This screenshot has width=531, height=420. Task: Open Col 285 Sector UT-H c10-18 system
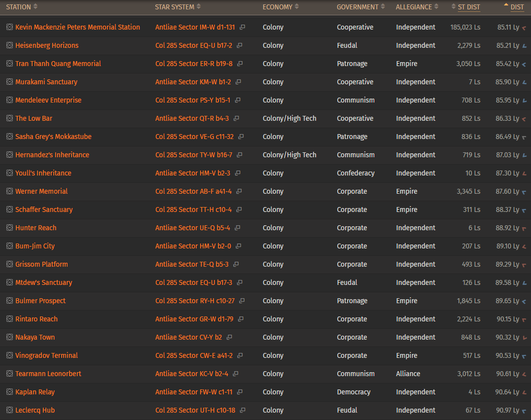(195, 410)
